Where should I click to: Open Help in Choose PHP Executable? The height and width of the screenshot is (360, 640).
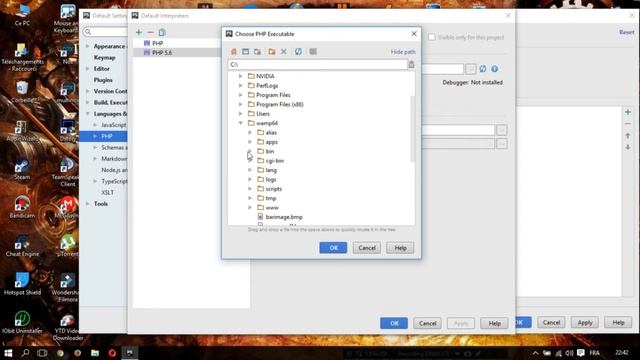(400, 248)
